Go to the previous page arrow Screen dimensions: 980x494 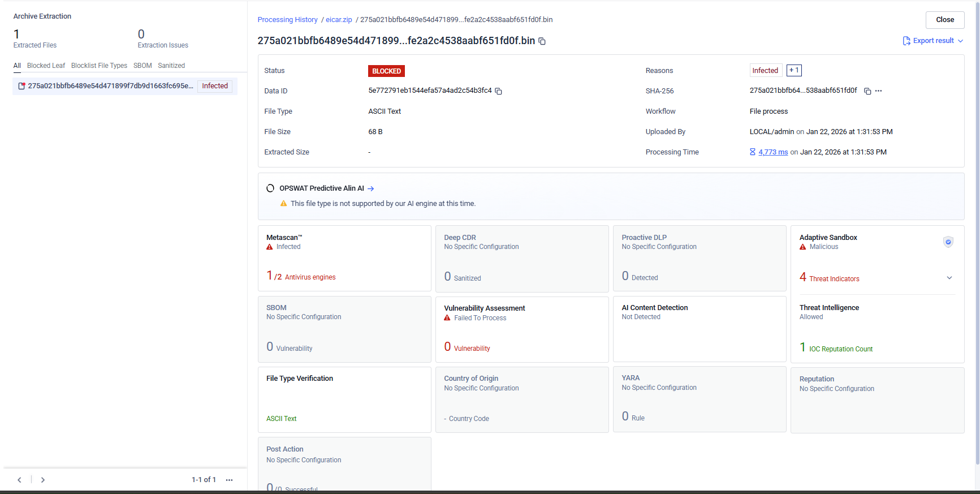point(19,480)
